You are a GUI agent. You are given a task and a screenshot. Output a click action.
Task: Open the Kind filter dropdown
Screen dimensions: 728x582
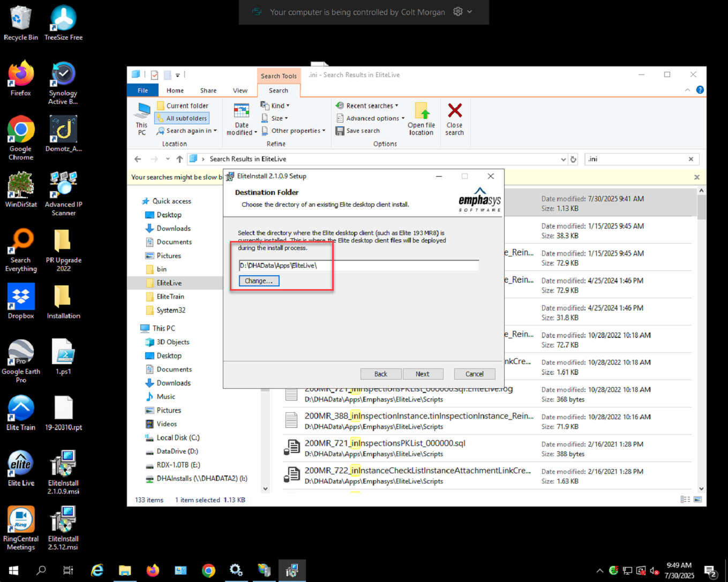[275, 106]
